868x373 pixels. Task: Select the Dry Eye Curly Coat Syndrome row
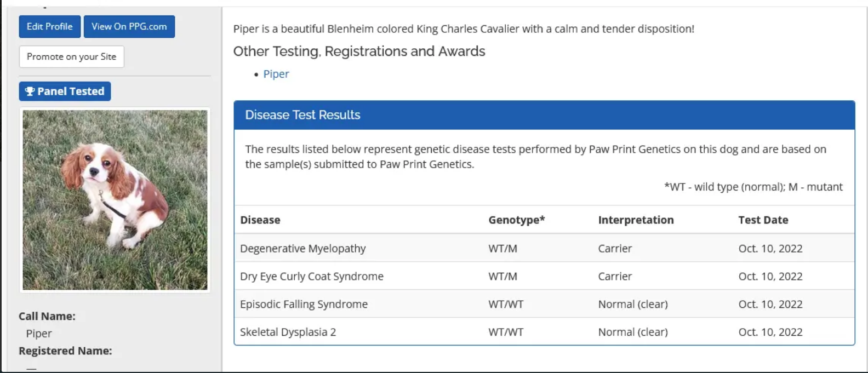tap(311, 277)
